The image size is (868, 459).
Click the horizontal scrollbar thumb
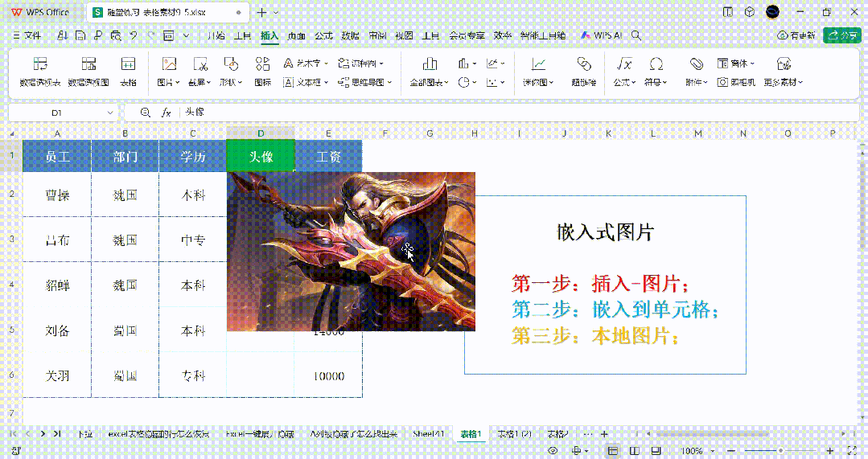(713, 434)
